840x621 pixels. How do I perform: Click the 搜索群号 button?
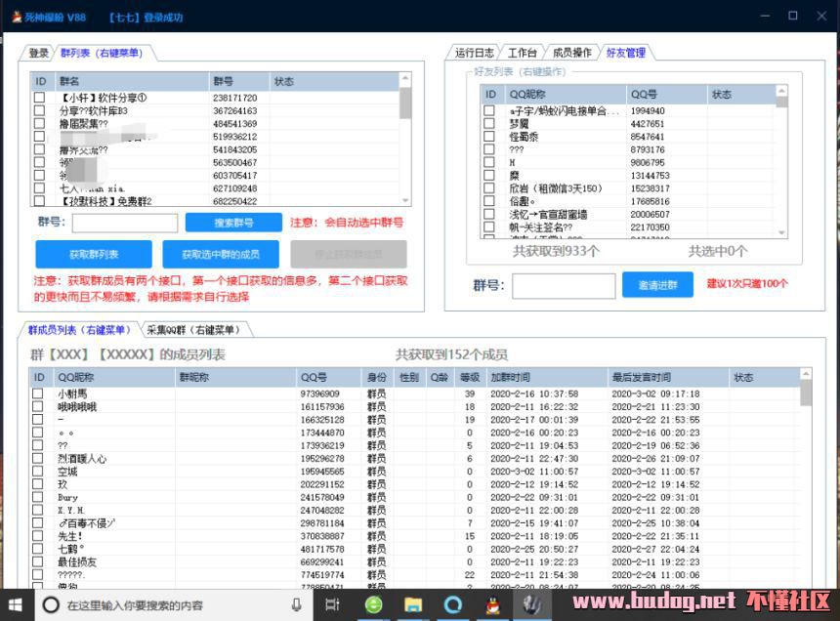pos(233,223)
